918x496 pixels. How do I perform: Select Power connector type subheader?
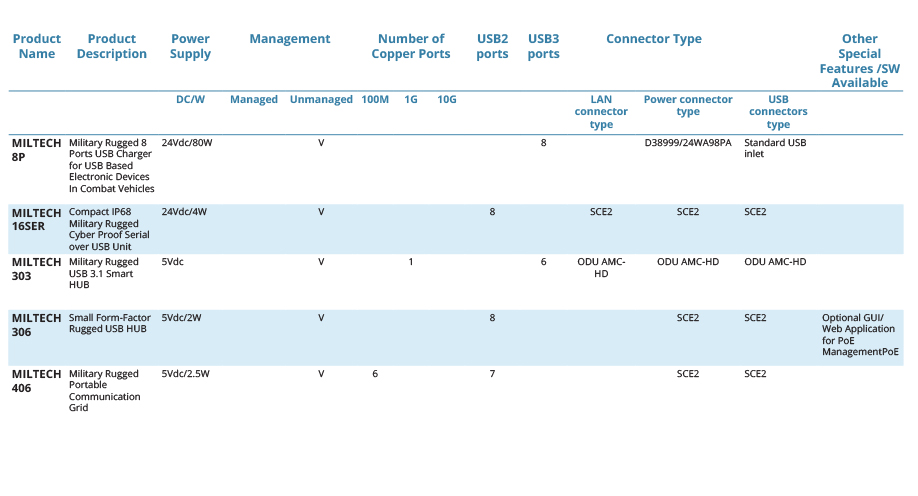point(688,105)
